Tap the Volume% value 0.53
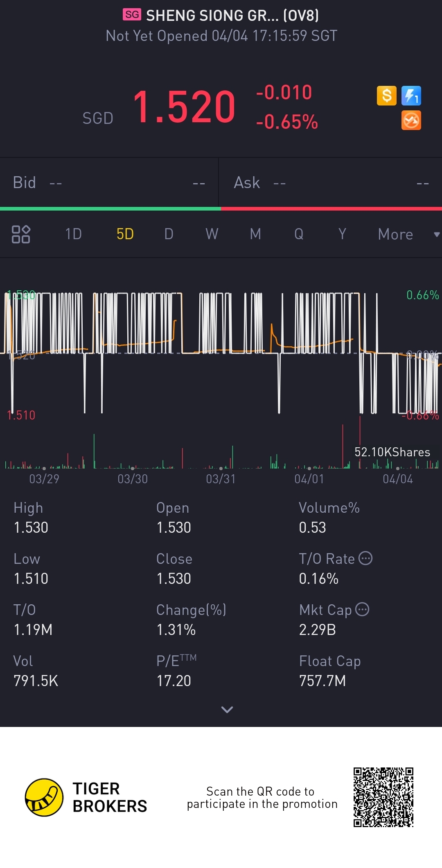Screen dimensions: 442x868 pos(313,527)
